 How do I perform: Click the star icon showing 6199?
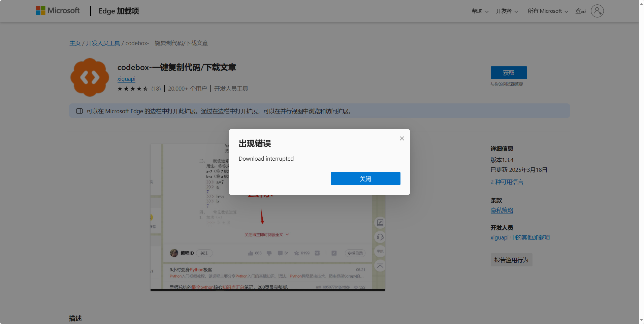pos(296,253)
